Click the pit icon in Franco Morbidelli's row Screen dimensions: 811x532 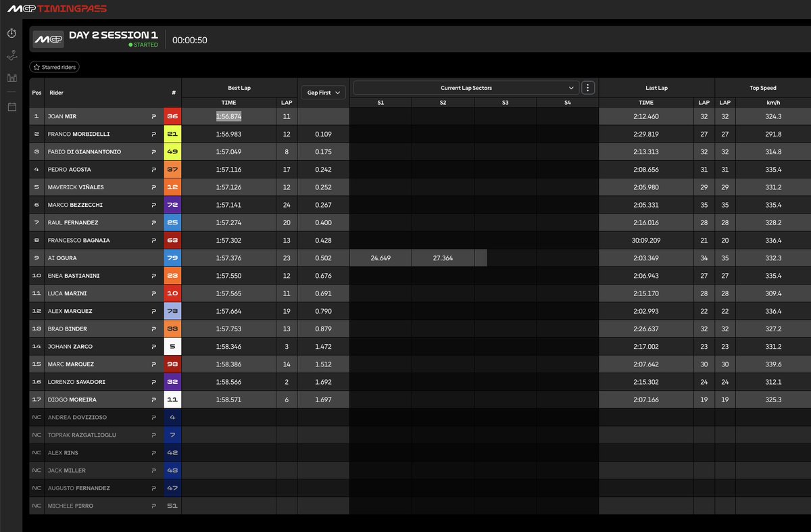153,134
